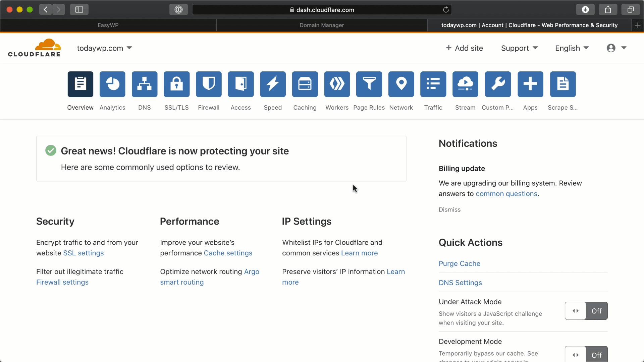Click the Analytics label in navigation

click(x=112, y=108)
